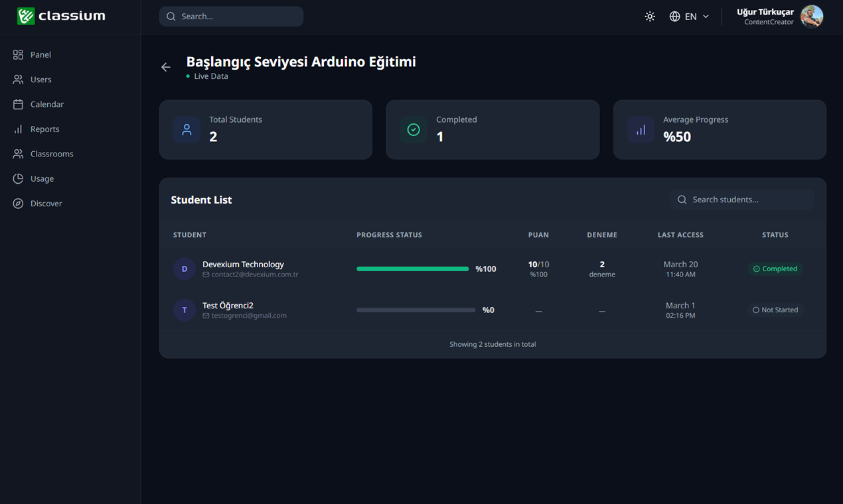Image resolution: width=843 pixels, height=504 pixels.
Task: Click the Completed status badge
Action: [x=775, y=269]
